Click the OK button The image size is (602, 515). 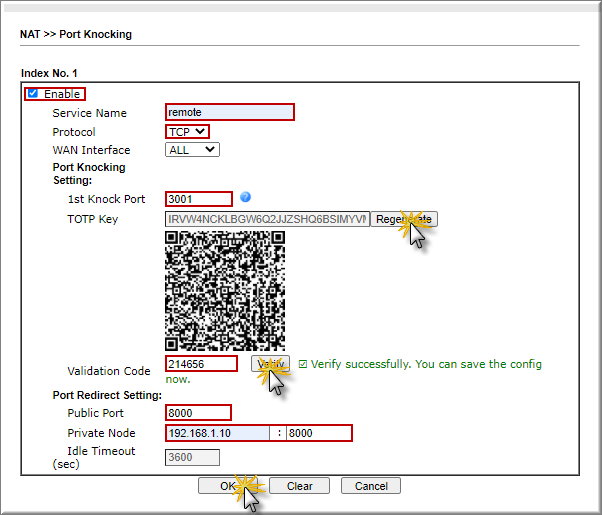(227, 486)
